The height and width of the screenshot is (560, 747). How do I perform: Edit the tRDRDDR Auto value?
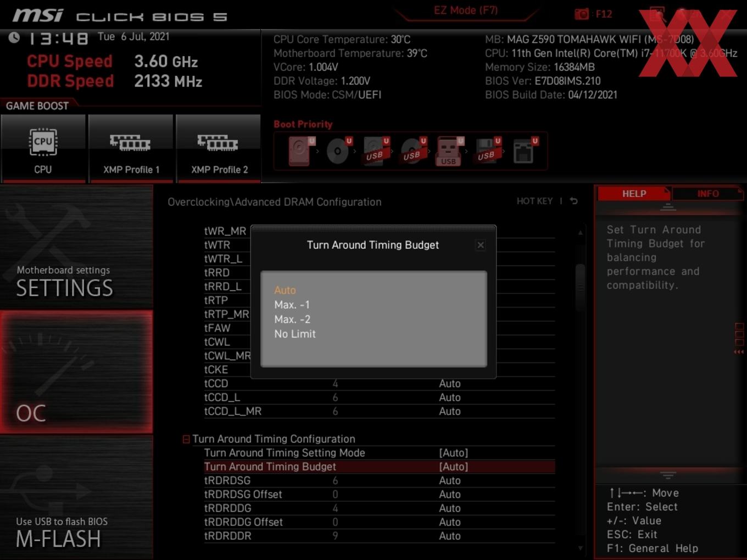[x=450, y=536]
